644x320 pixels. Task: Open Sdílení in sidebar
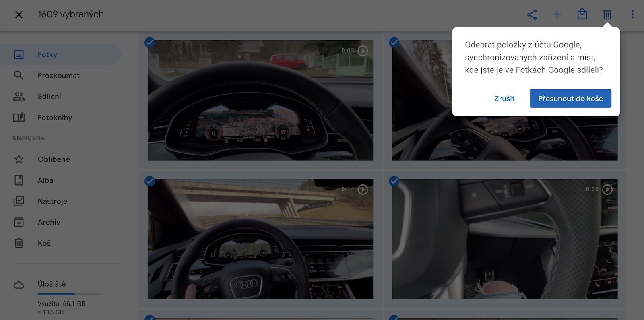[x=60, y=96]
